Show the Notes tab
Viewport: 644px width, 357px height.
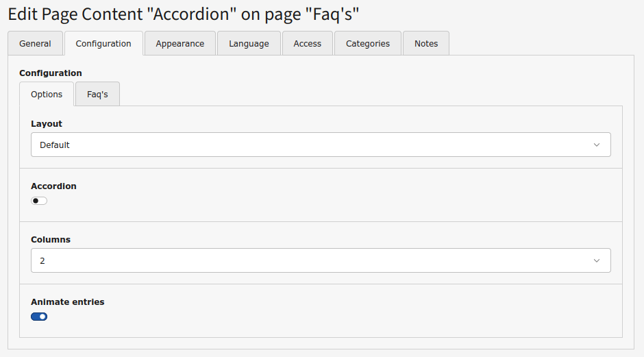(425, 43)
